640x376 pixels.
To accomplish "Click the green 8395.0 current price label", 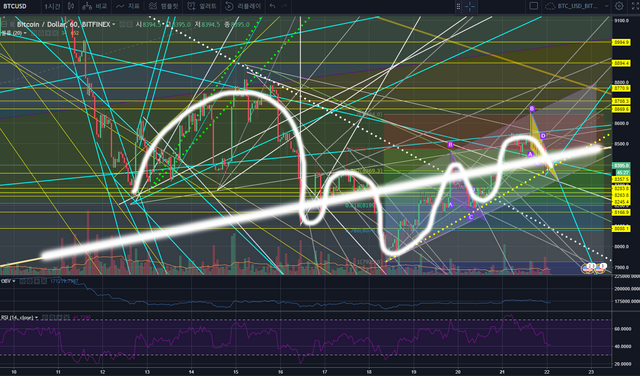I will 621,166.
